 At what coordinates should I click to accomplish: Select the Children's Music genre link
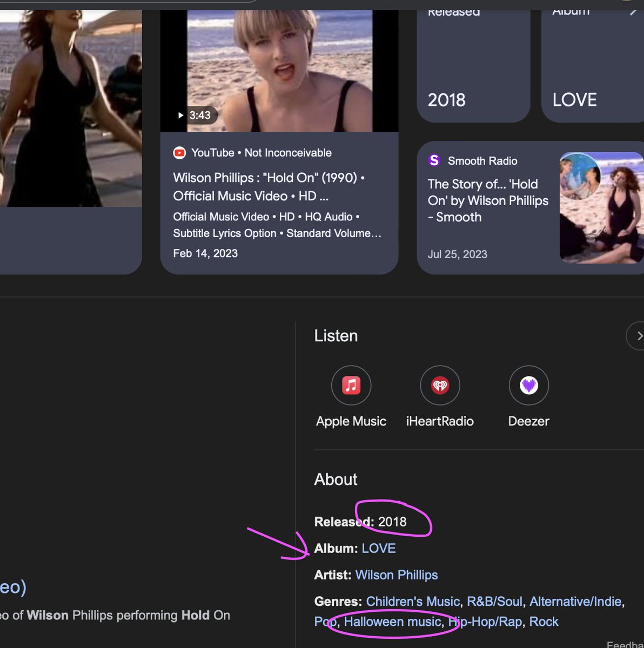412,601
